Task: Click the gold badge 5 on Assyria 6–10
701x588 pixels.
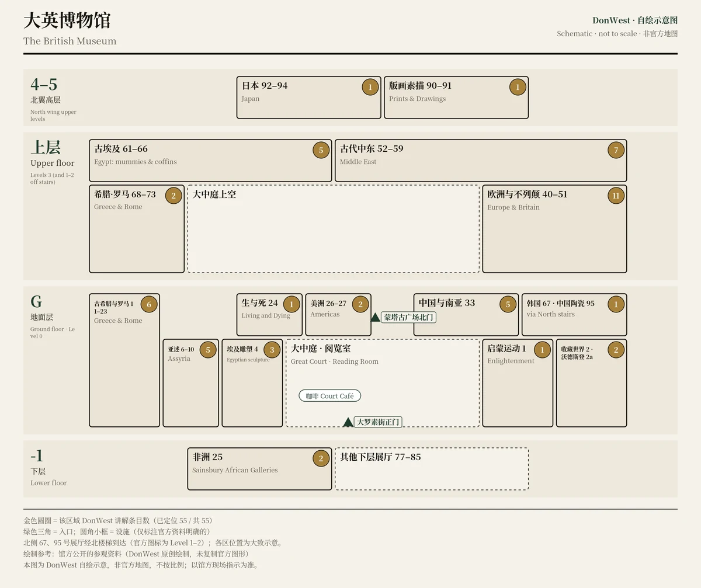Action: (208, 350)
